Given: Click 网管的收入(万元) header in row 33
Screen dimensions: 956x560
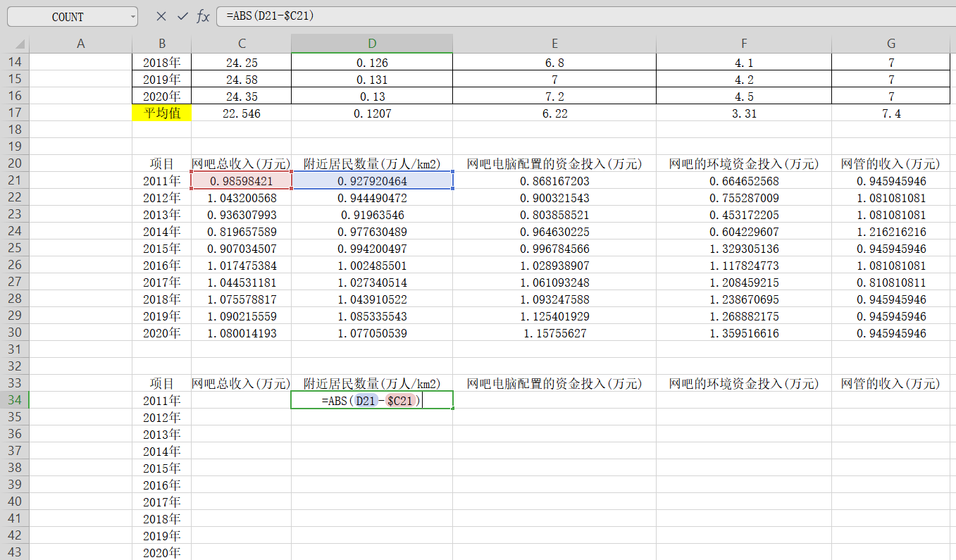Looking at the screenshot, I should (892, 383).
